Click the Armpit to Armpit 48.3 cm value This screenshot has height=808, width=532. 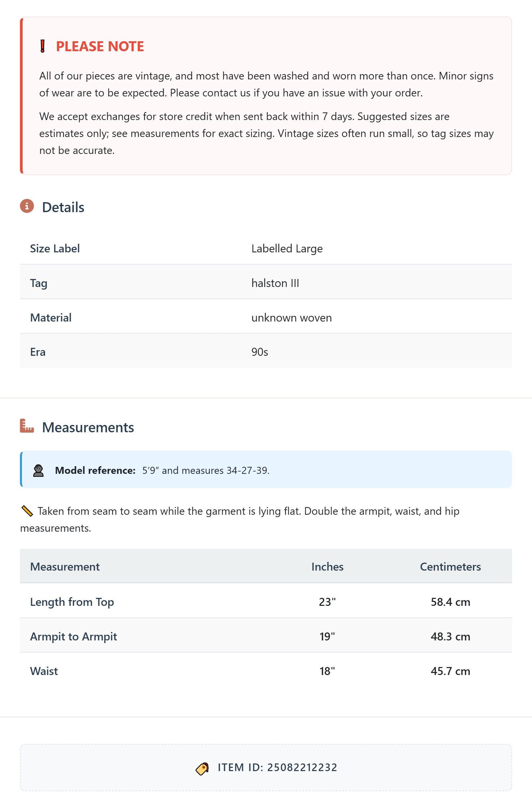pyautogui.click(x=450, y=636)
